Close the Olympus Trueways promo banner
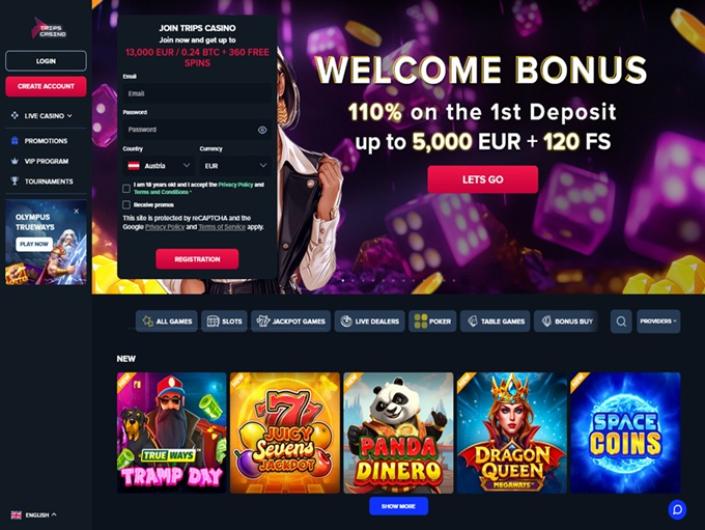 pos(76,211)
